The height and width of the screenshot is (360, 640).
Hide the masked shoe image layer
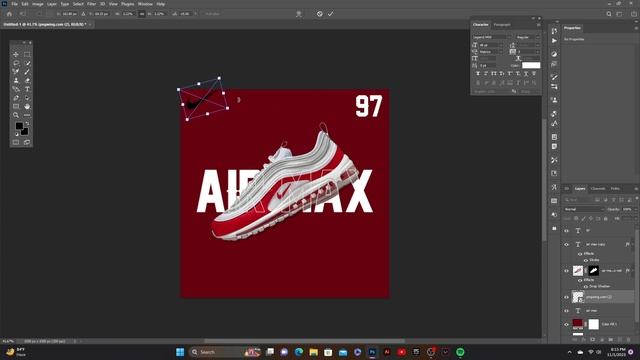click(x=567, y=271)
